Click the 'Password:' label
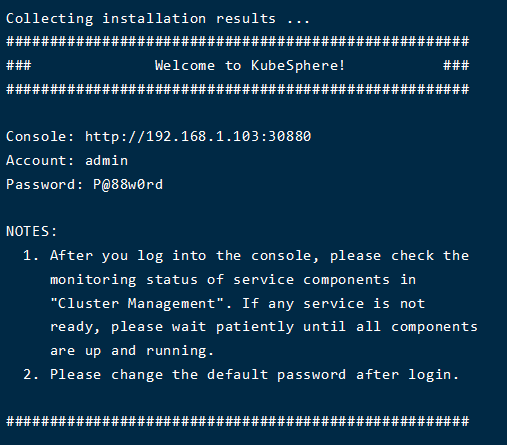 45,184
